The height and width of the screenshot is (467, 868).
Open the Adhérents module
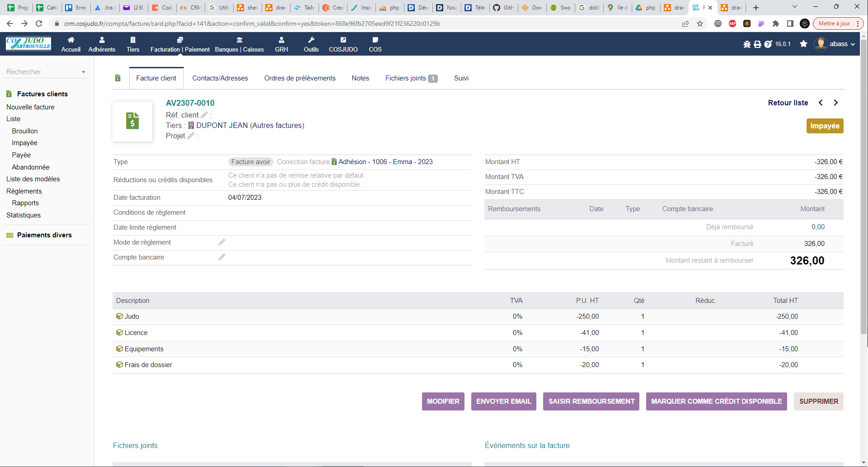(102, 44)
